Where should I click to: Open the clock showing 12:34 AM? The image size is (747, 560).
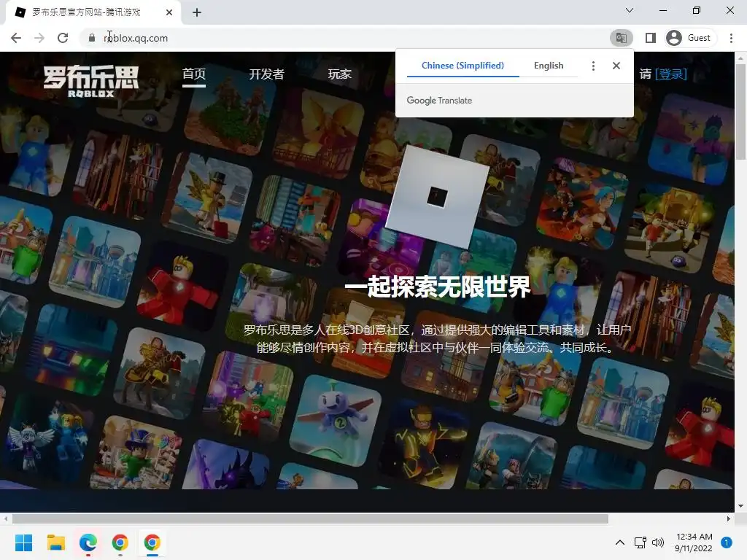click(x=694, y=542)
